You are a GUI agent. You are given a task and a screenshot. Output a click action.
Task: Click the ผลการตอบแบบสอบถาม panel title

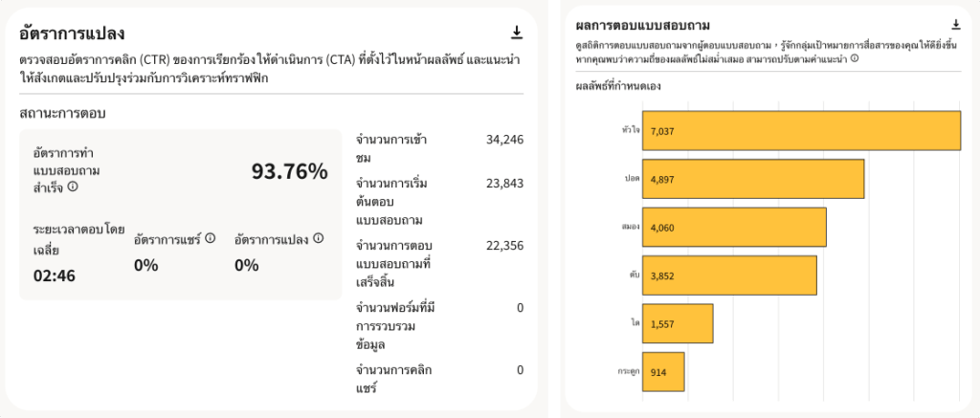[x=642, y=24]
